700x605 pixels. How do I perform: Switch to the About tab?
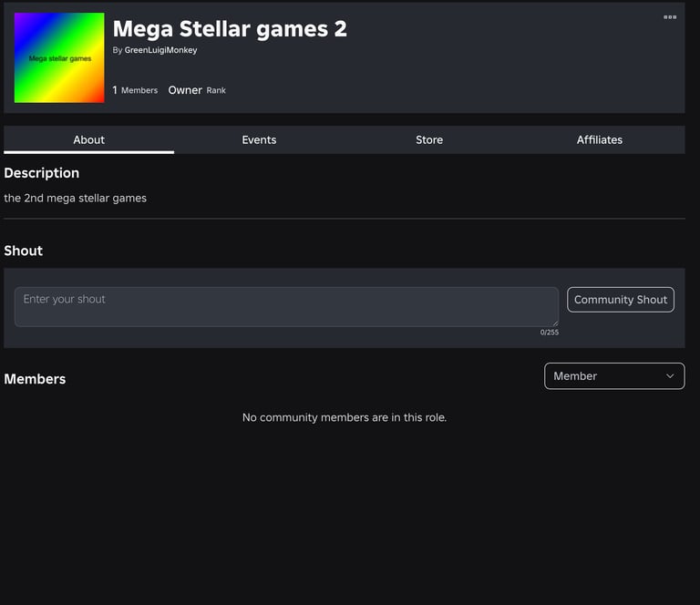click(x=88, y=139)
